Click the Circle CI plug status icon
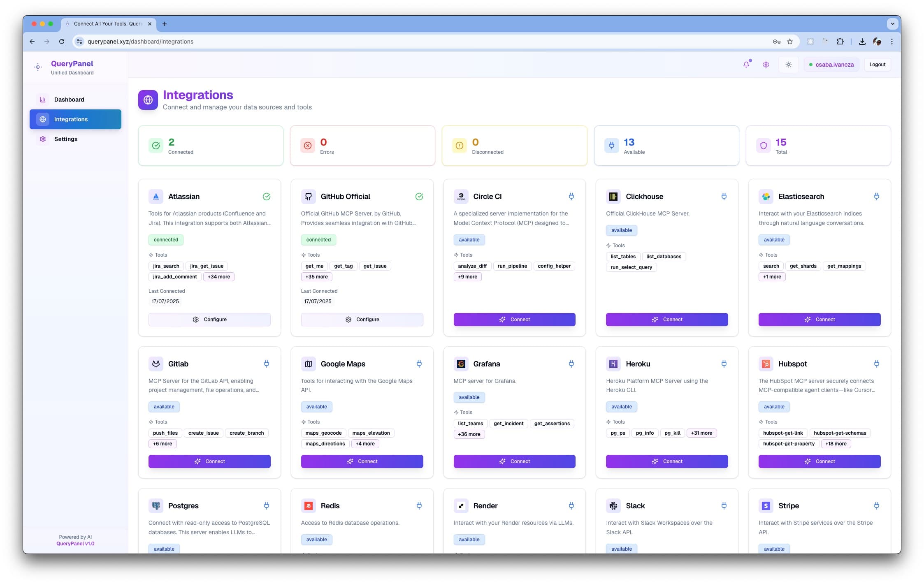 (x=571, y=197)
